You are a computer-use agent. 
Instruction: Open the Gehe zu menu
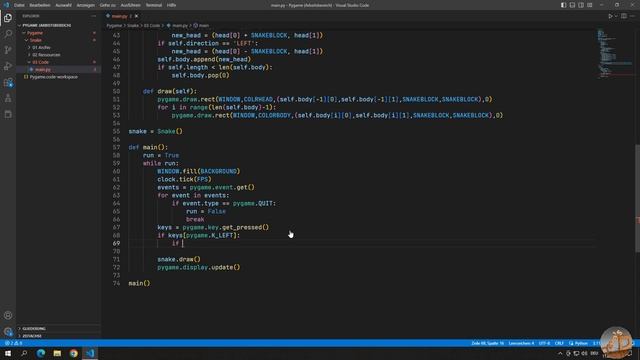pyautogui.click(x=108, y=5)
